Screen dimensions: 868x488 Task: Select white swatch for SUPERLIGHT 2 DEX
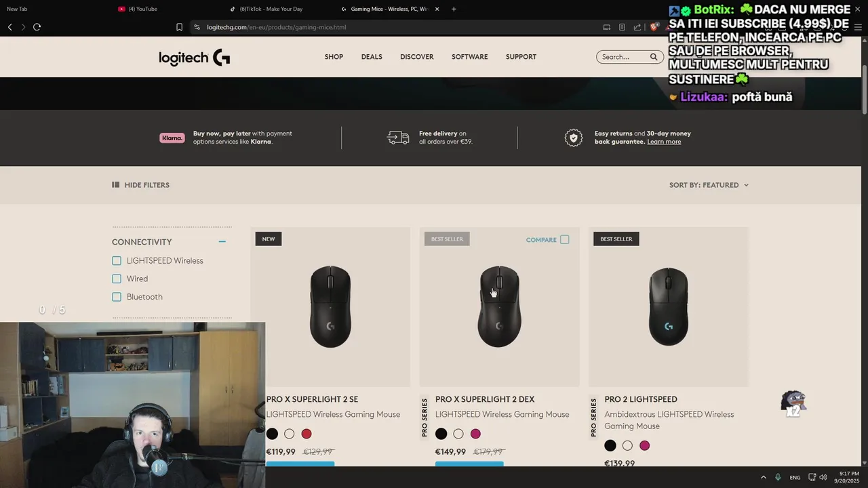coord(458,434)
